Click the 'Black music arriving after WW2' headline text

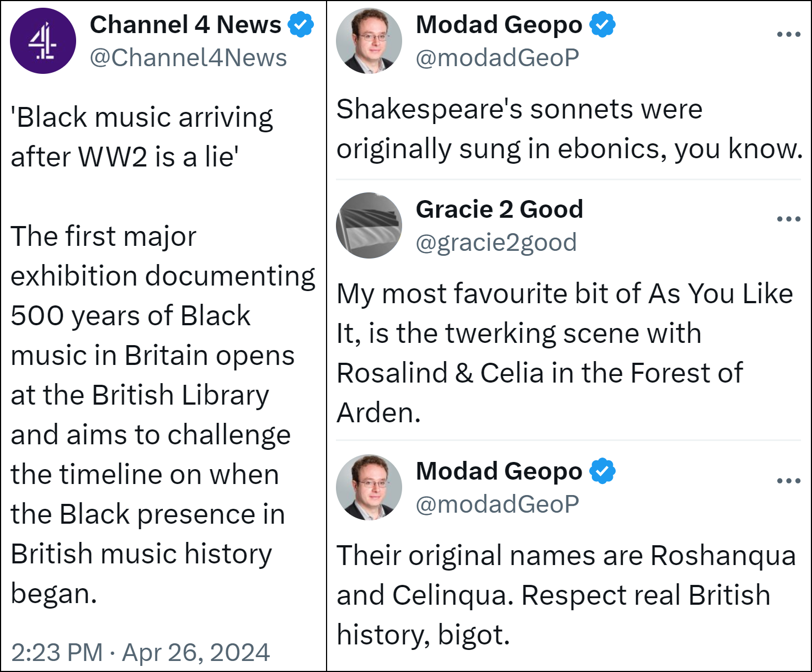pyautogui.click(x=142, y=137)
